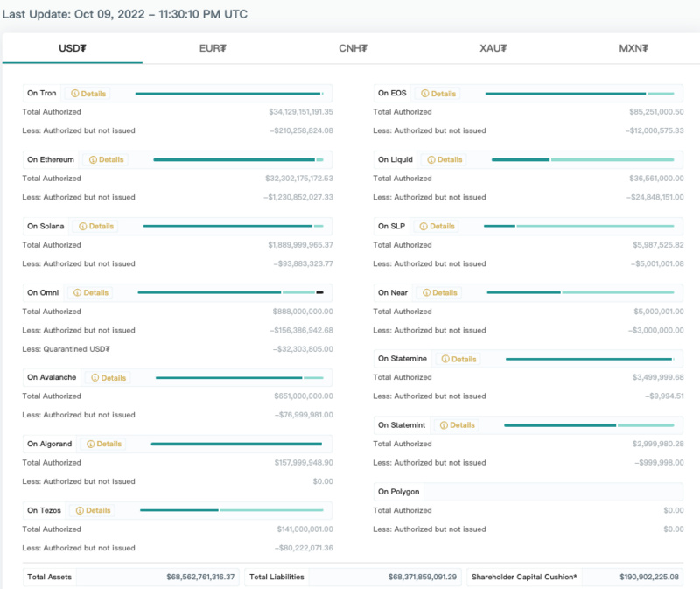Switch to the EUR₮ tab
The width and height of the screenshot is (700, 589).
(x=213, y=48)
